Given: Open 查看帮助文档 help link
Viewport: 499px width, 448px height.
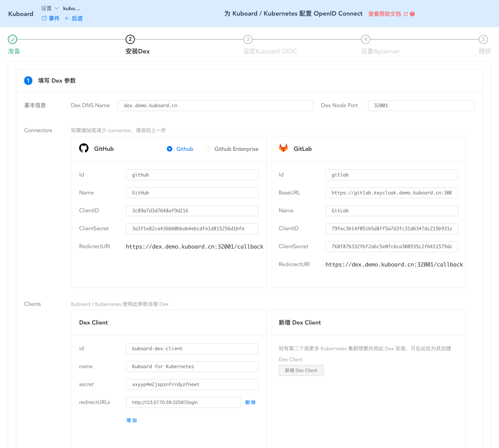Looking at the screenshot, I should click(x=384, y=14).
